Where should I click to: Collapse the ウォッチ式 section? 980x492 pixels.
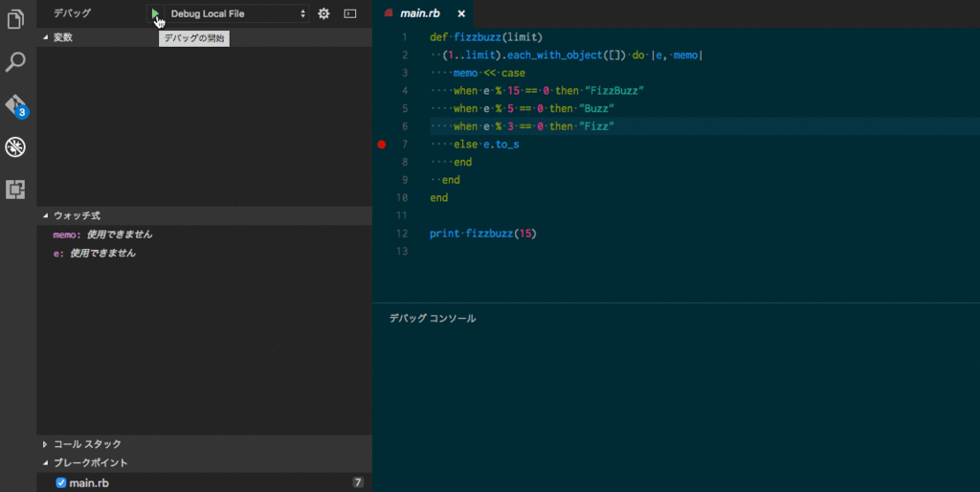205,215
